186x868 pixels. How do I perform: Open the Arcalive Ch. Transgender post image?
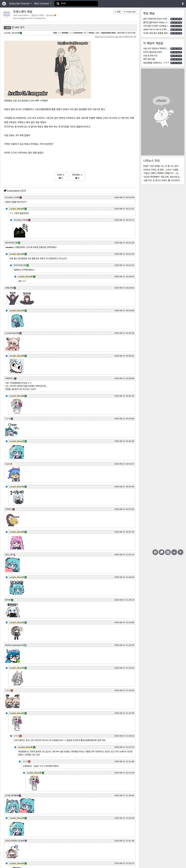(48, 69)
